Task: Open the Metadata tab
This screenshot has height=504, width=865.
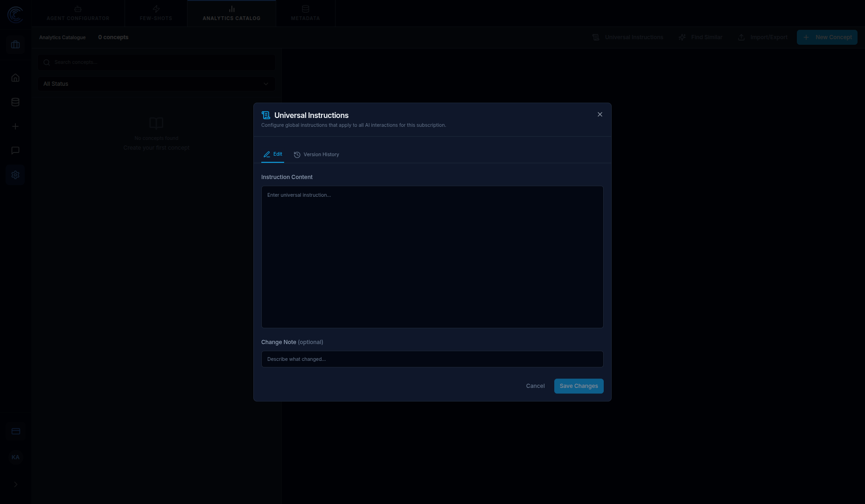Action: tap(306, 13)
